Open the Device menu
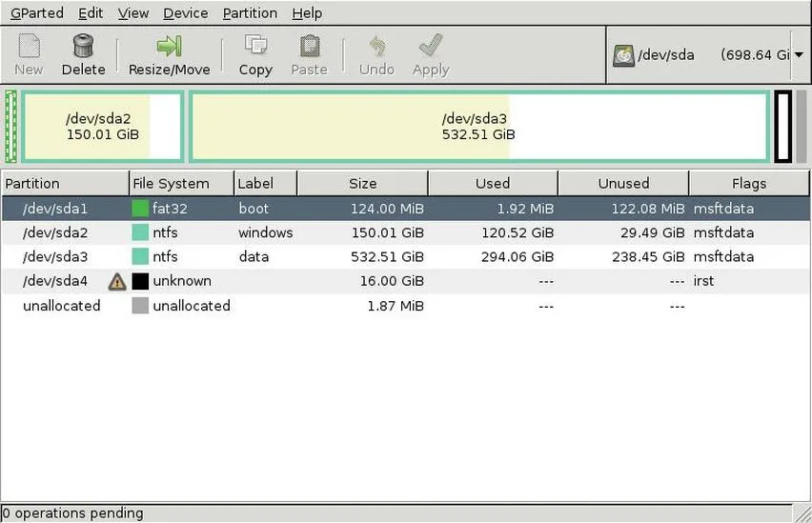The height and width of the screenshot is (523, 812). coord(186,13)
